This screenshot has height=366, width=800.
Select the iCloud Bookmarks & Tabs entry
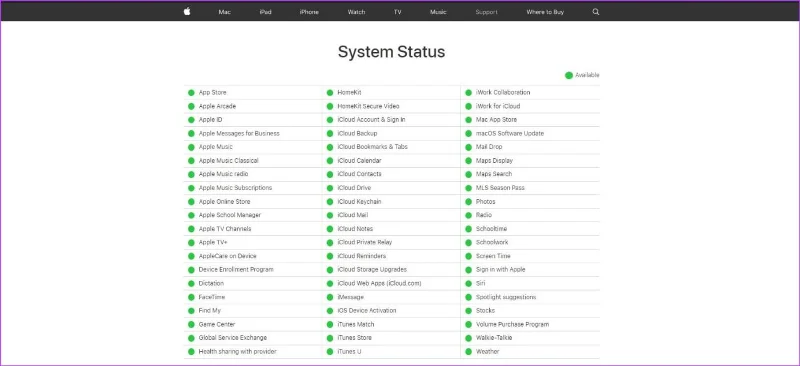372,147
